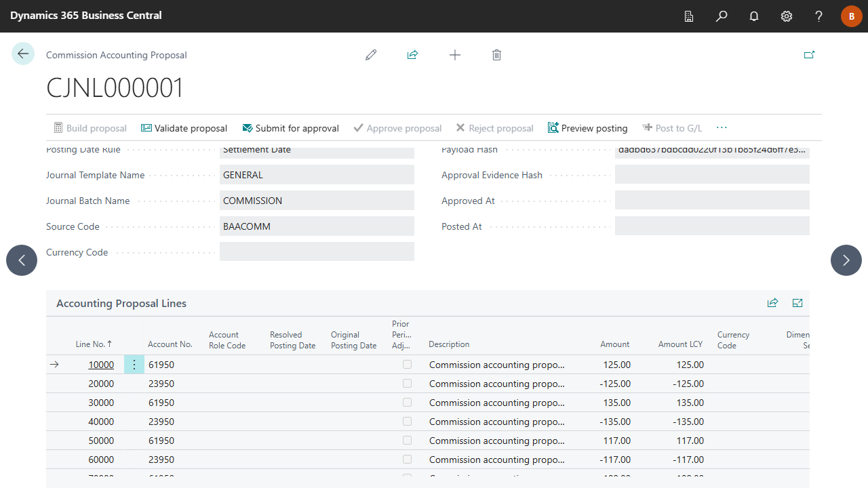The image size is (868, 488).
Task: Click Reject proposal button
Action: pyautogui.click(x=494, y=128)
